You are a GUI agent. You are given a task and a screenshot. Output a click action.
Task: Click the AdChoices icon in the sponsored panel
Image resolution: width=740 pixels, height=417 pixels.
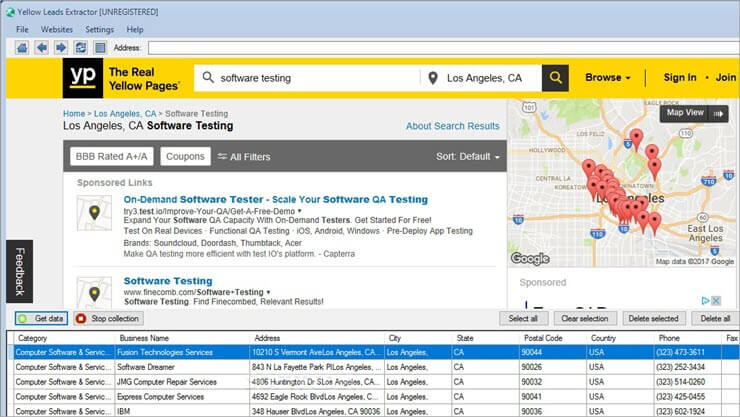coord(706,300)
